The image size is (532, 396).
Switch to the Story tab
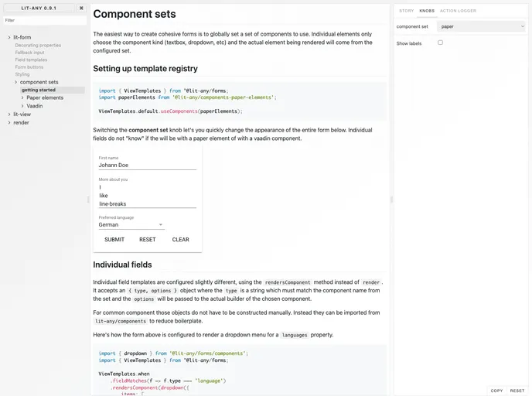click(406, 11)
